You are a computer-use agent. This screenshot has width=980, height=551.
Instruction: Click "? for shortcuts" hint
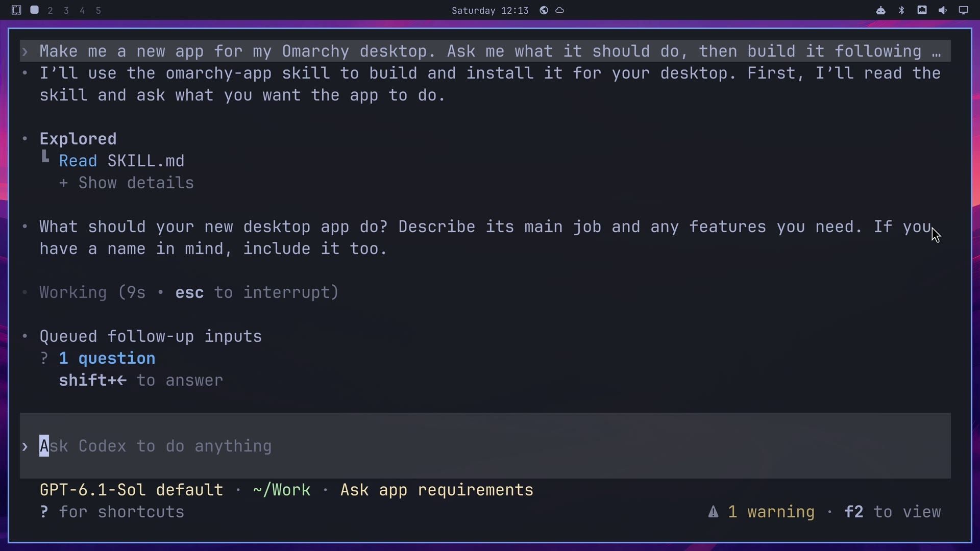point(112,512)
